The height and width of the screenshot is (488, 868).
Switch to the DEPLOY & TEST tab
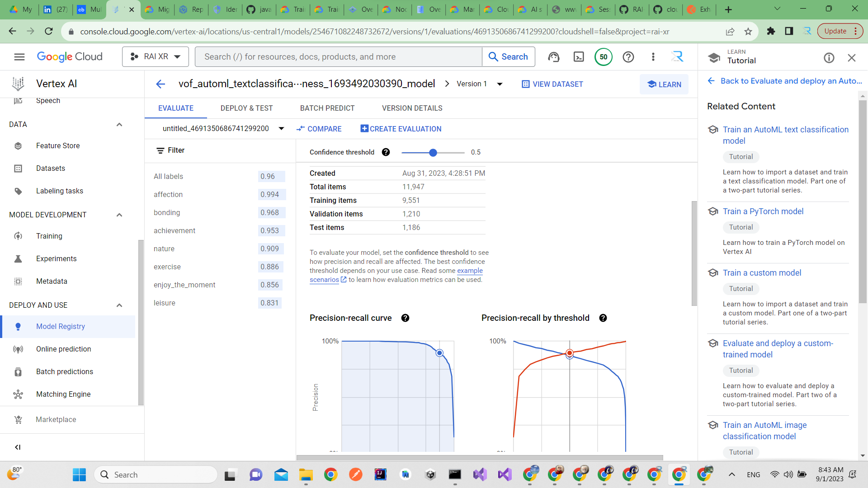[246, 108]
